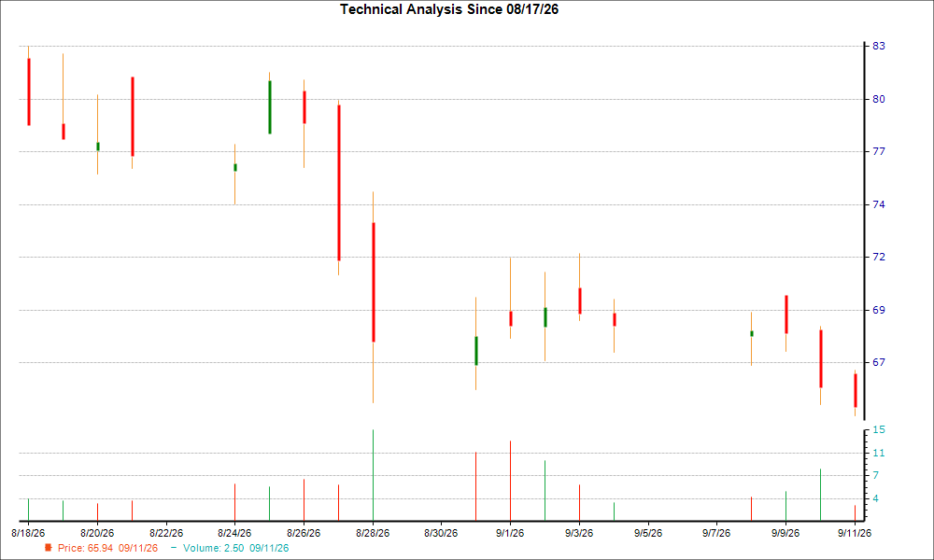Select the small green candlestick on 8/20/26

click(x=98, y=147)
